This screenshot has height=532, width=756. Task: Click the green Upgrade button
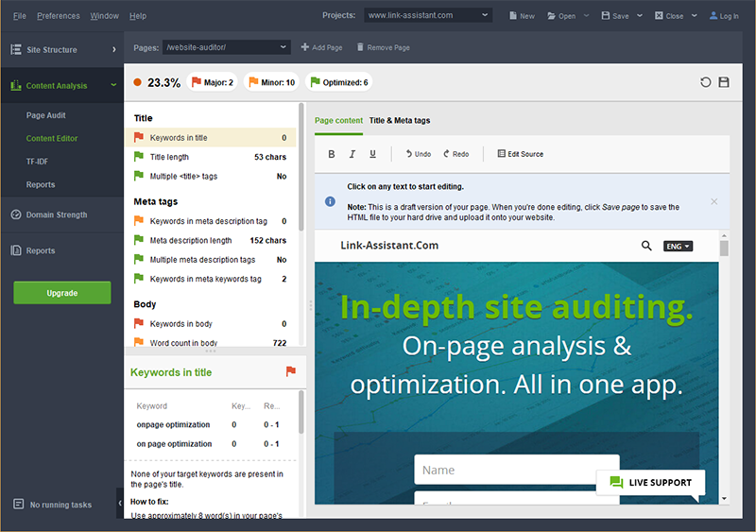pos(62,293)
